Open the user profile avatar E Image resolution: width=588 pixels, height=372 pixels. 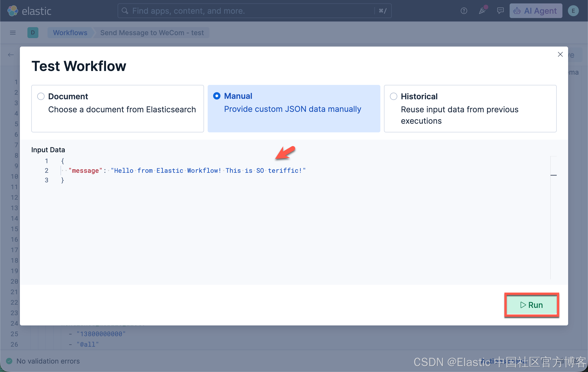[x=573, y=11]
